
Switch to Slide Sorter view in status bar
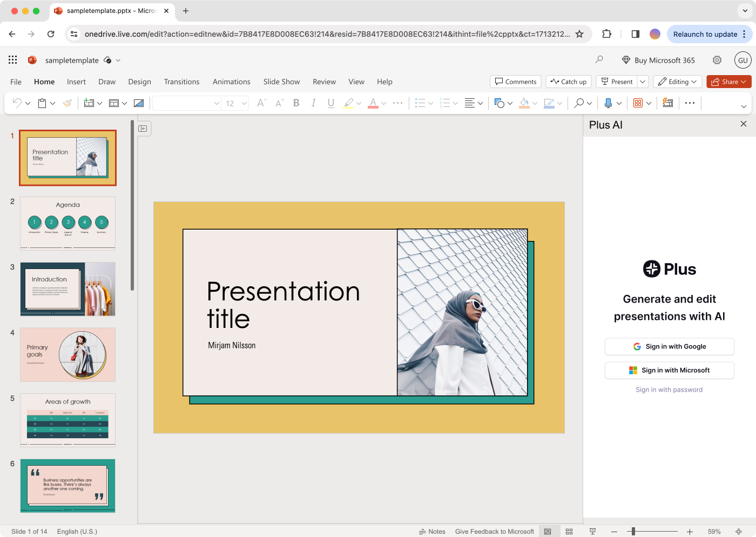569,531
